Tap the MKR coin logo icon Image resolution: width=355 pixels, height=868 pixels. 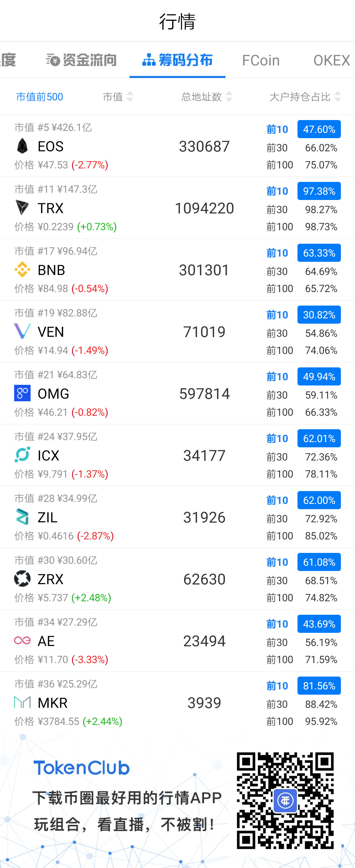tap(22, 702)
